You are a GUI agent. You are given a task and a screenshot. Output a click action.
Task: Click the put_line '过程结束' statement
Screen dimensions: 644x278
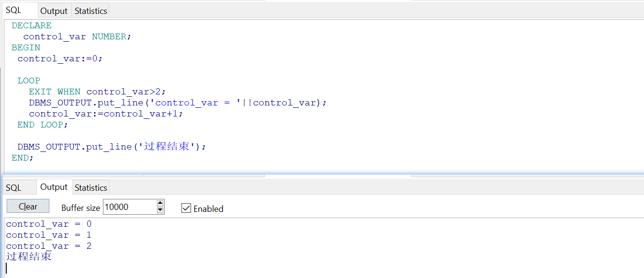pos(112,147)
